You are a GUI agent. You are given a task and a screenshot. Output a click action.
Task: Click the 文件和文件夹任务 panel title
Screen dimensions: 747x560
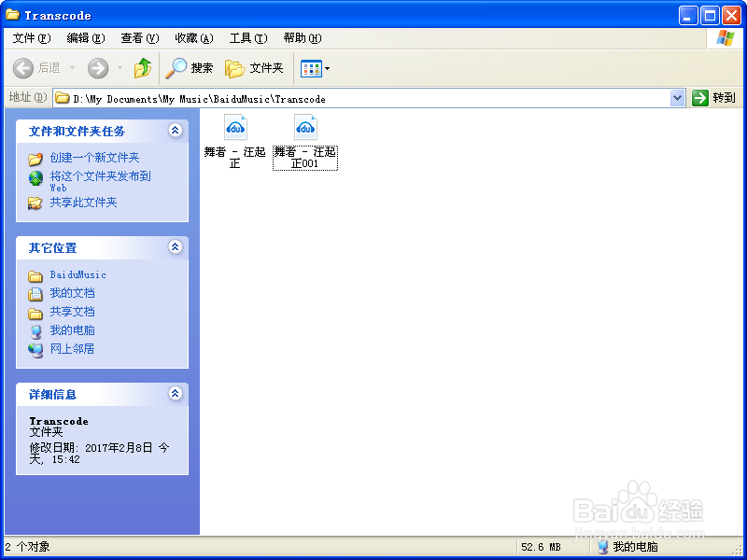(77, 131)
